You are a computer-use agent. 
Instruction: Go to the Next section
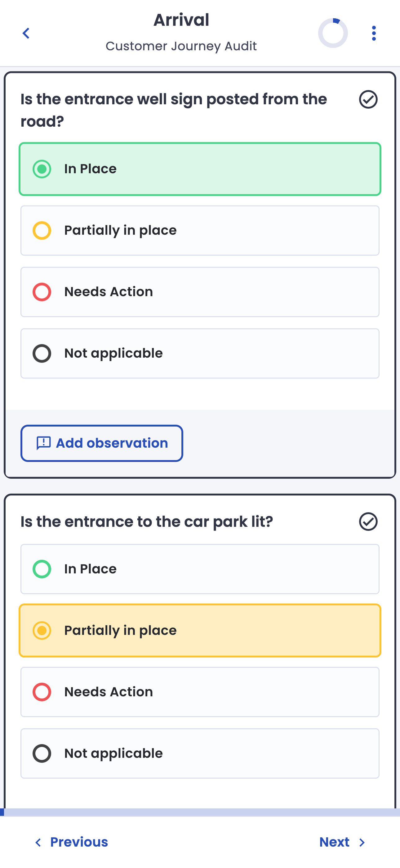tap(334, 842)
